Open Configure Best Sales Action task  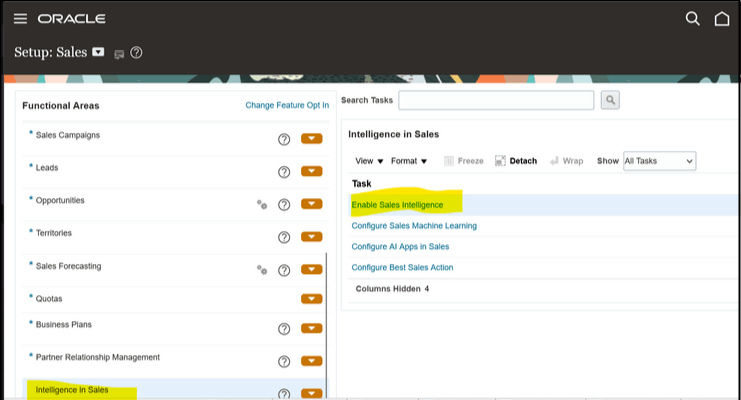(402, 268)
